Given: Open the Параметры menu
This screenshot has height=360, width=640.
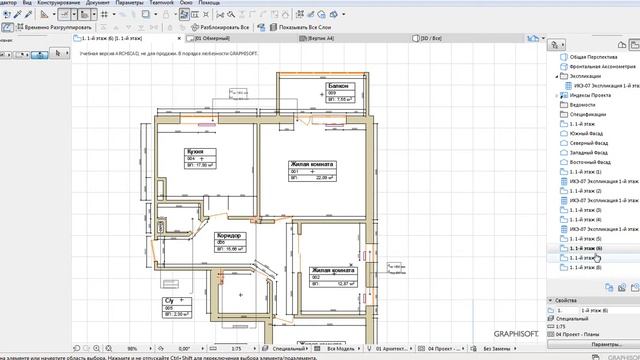Looking at the screenshot, I should 129,2.
